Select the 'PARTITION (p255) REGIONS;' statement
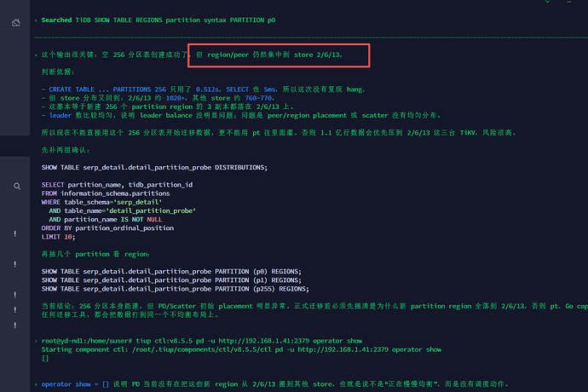 [x=176, y=289]
